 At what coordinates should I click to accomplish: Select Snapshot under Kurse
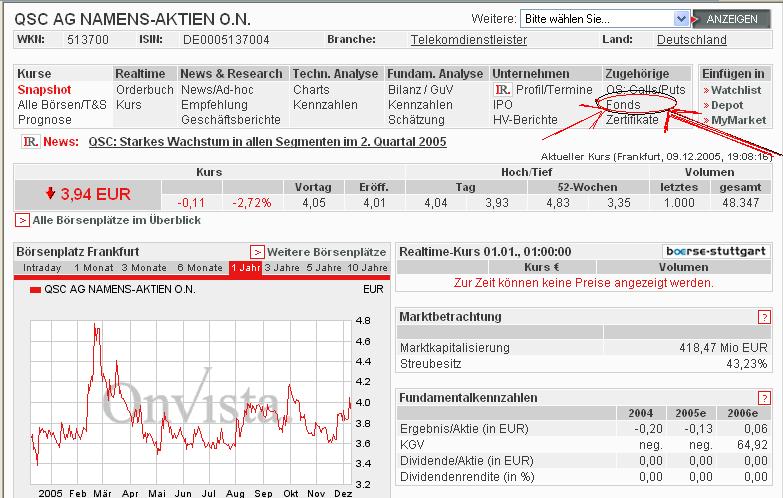[x=44, y=90]
